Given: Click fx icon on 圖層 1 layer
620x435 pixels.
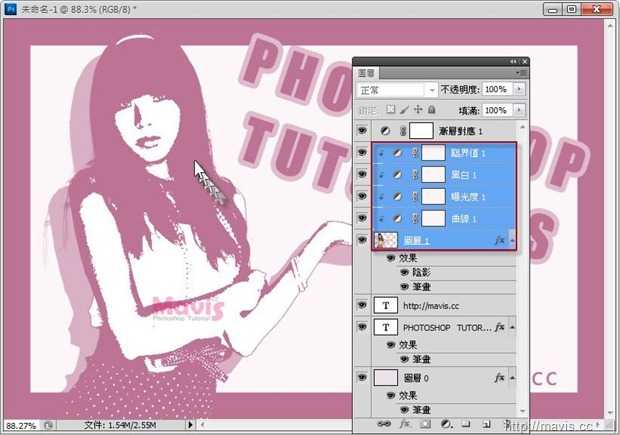Looking at the screenshot, I should [500, 240].
